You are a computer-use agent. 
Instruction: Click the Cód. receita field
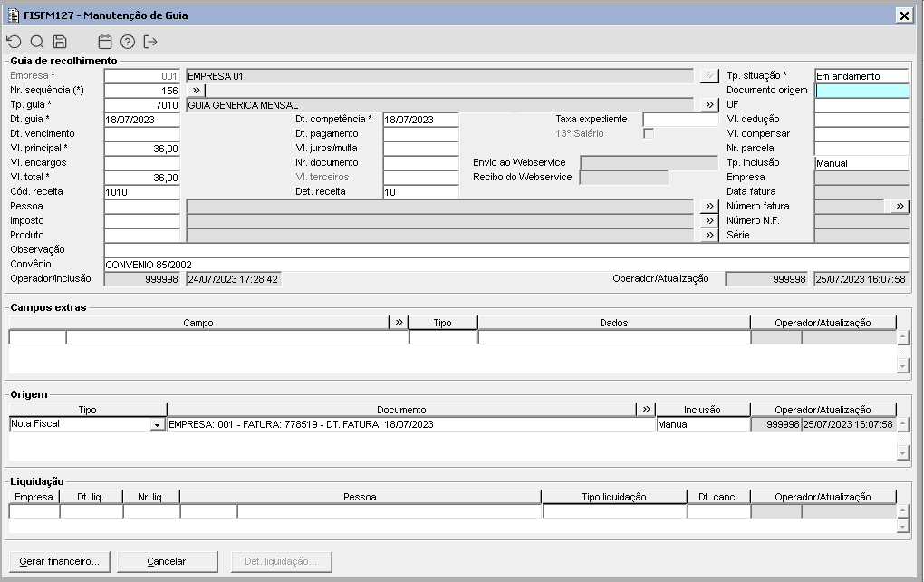coord(142,192)
